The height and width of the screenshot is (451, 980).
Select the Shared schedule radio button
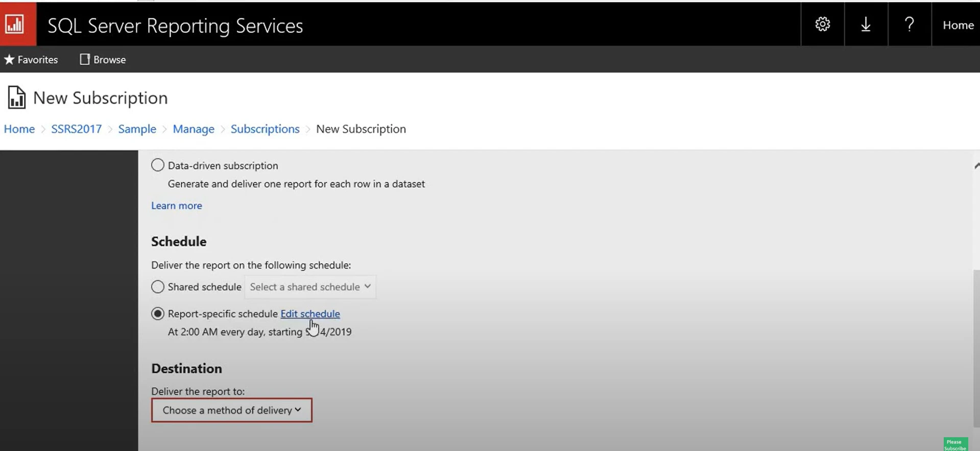click(158, 287)
